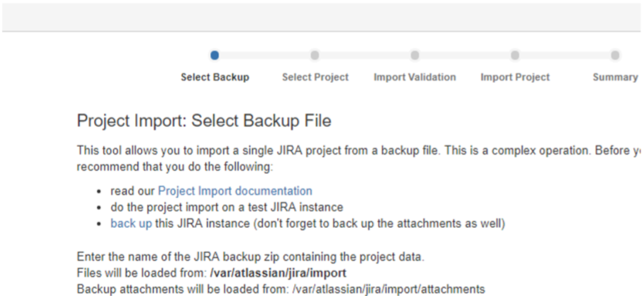Open the 'back up' link
The width and height of the screenshot is (644, 296).
point(131,223)
